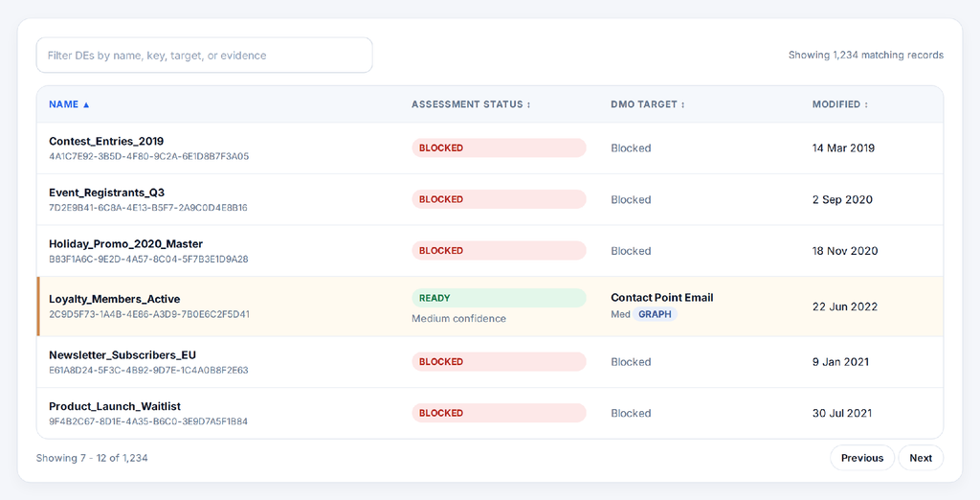Click Blocked DMO target for Newsletter_Subscribers_EU

[x=631, y=362]
